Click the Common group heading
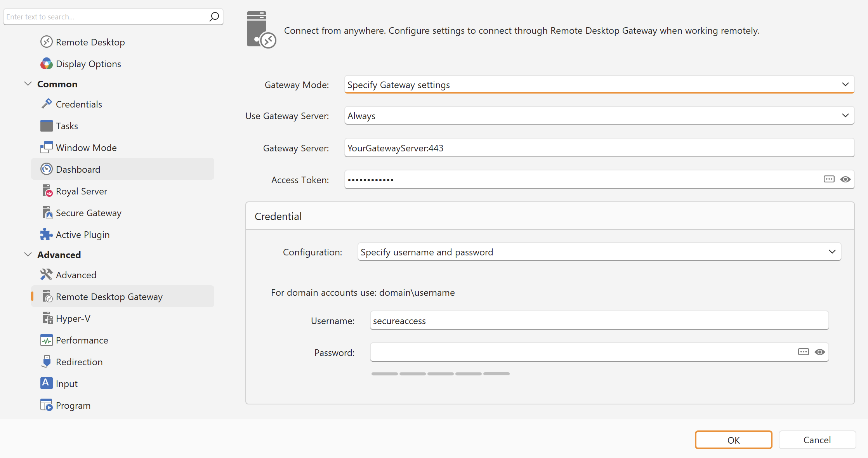This screenshot has height=458, width=868. coord(57,84)
